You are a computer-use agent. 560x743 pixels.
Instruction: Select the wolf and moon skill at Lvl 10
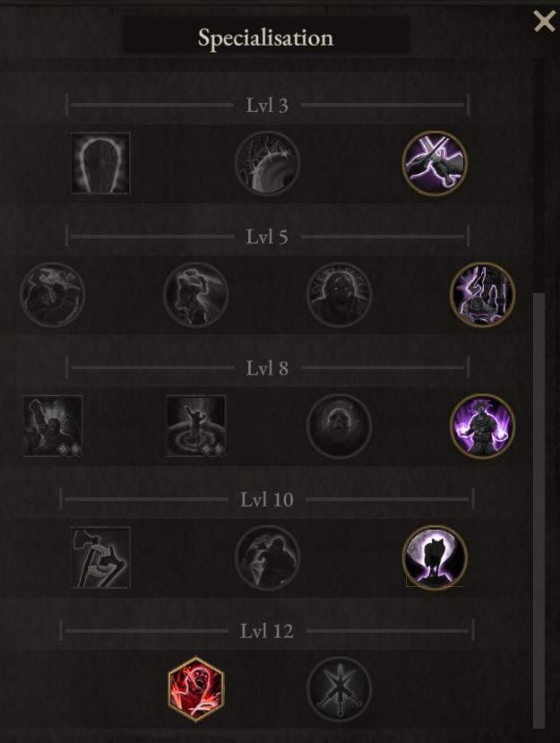435,557
